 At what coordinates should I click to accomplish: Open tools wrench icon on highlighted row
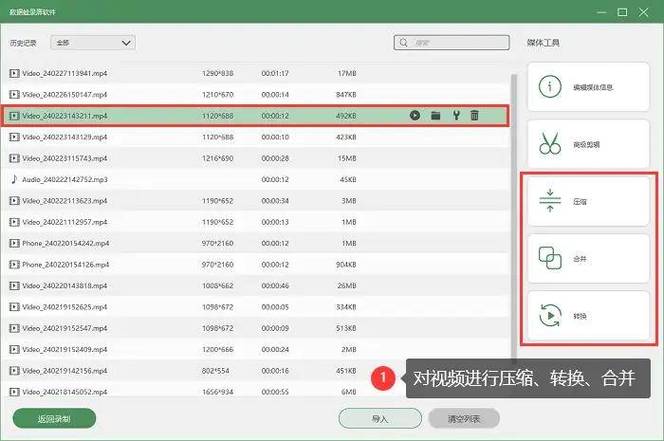click(x=456, y=115)
